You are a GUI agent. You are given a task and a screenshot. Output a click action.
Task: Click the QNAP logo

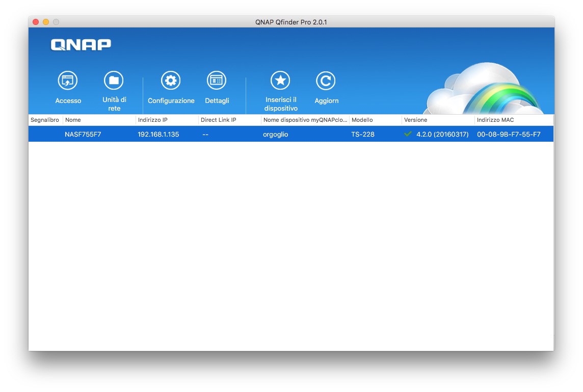click(81, 45)
